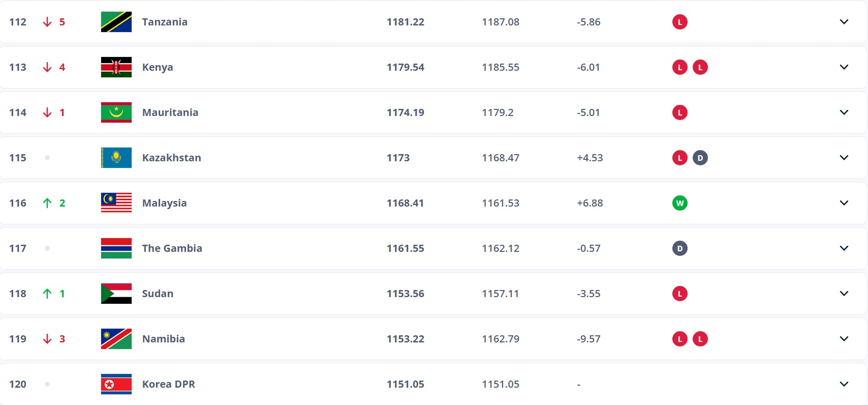Click Malaysia's green W result badge

680,203
